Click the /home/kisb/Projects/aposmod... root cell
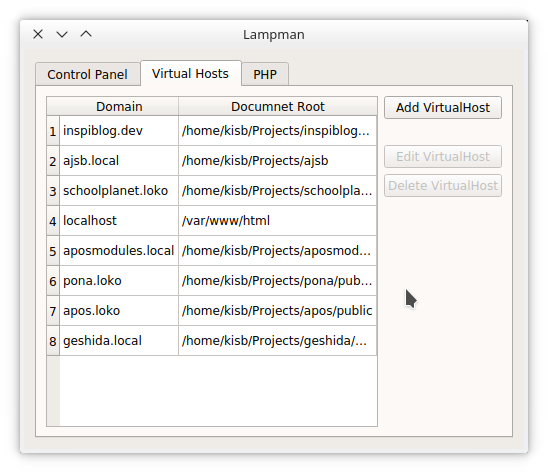The height and width of the screenshot is (473, 548). click(x=277, y=251)
